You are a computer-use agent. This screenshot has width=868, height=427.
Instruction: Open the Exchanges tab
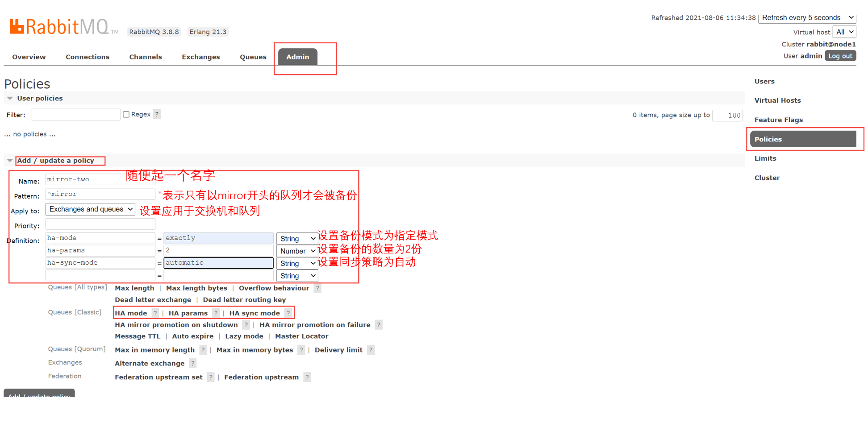[x=201, y=57]
